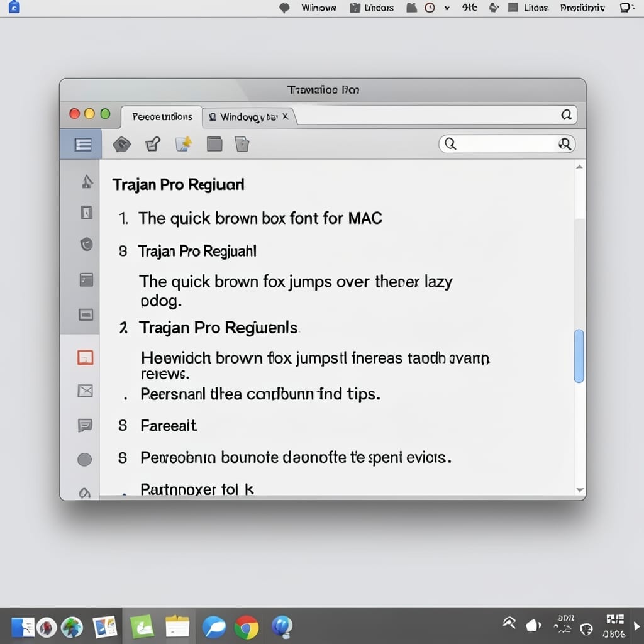This screenshot has height=644, width=644.
Task: Click the dark tag icon in toolbar
Action: [121, 145]
